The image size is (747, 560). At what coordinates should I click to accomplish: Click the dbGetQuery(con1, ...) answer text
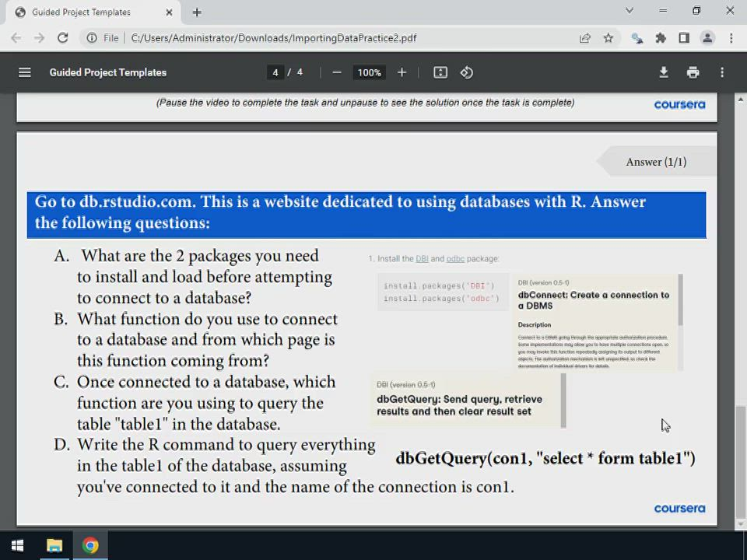coord(545,458)
